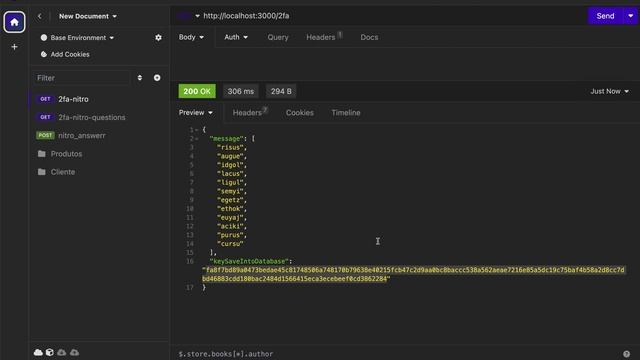The width and height of the screenshot is (640, 360).
Task: Open the Home dashboard icon
Action: coord(14,22)
